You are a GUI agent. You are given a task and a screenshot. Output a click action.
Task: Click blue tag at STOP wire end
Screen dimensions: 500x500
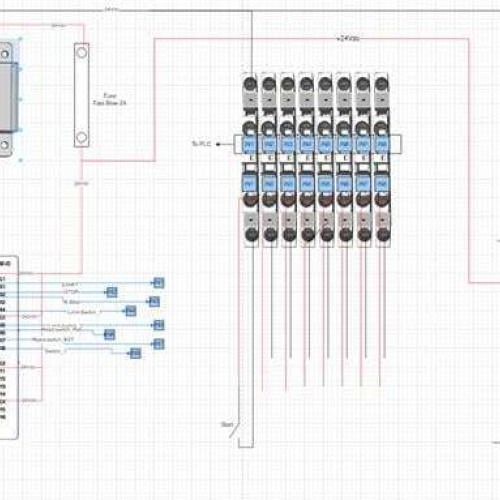point(112,292)
